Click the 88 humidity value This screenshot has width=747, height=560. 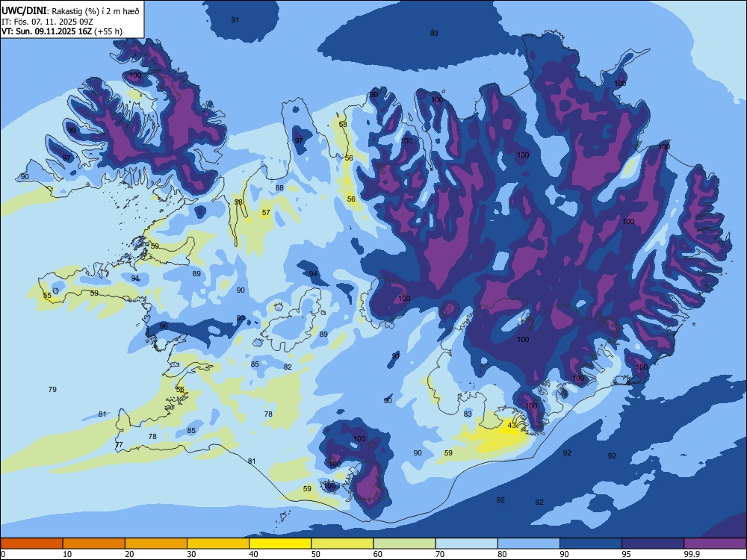pyautogui.click(x=279, y=188)
